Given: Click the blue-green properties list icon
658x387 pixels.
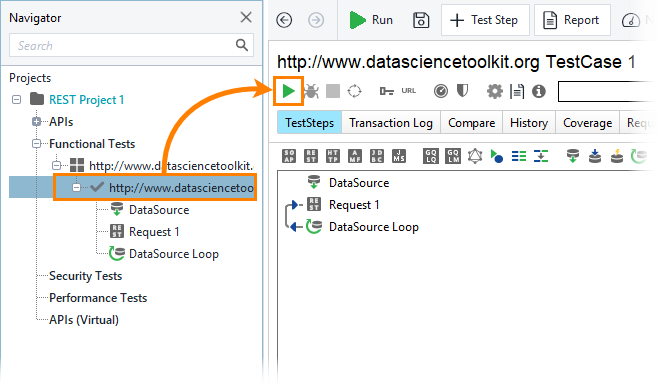Looking at the screenshot, I should click(519, 156).
